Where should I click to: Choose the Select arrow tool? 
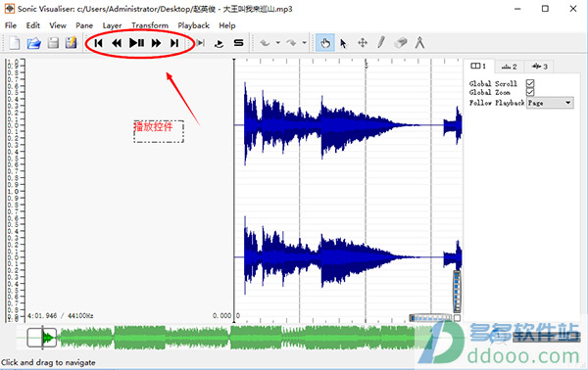tap(343, 43)
